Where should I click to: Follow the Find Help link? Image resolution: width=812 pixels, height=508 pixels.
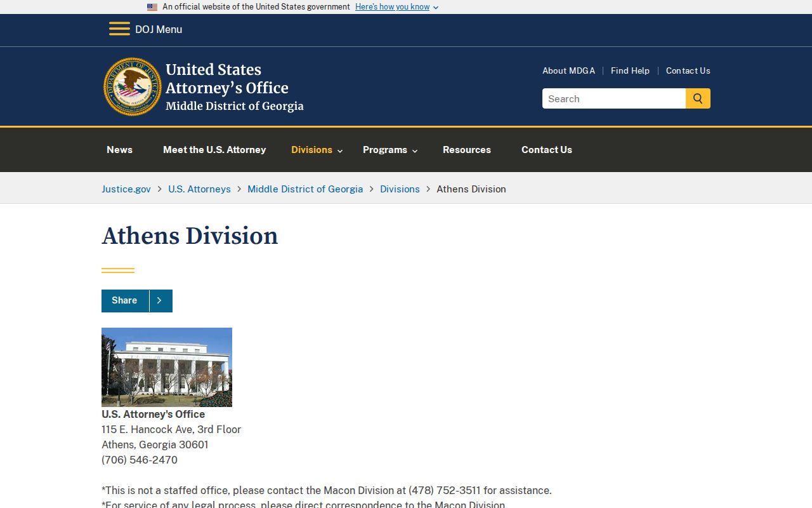click(x=630, y=70)
